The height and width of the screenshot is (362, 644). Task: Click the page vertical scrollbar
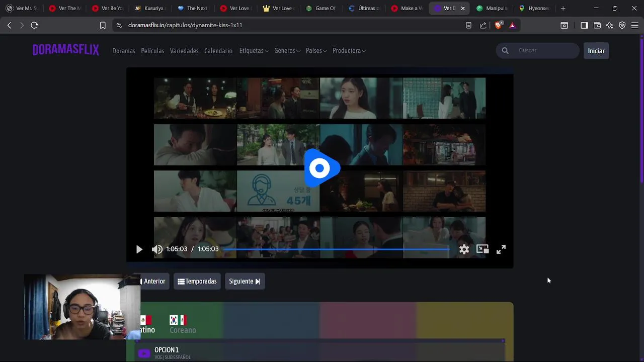[641, 111]
